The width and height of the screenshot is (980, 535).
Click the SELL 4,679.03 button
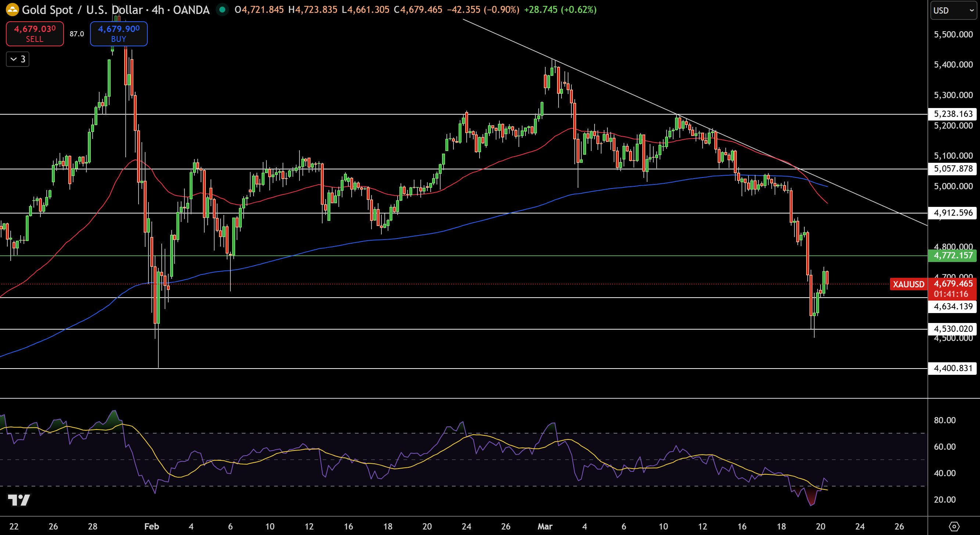[35, 33]
